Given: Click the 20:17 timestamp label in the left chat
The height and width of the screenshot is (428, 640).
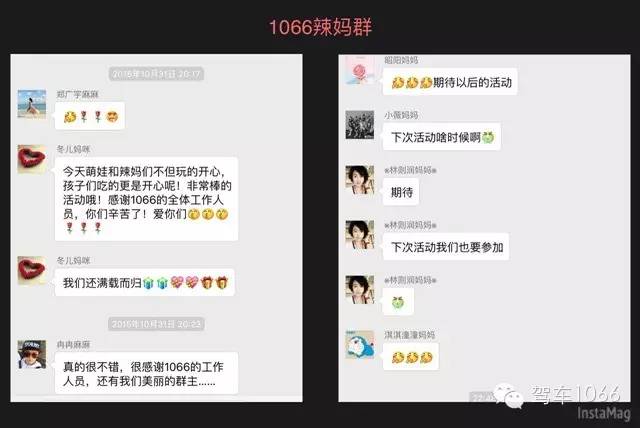Looking at the screenshot, I should pyautogui.click(x=156, y=74).
